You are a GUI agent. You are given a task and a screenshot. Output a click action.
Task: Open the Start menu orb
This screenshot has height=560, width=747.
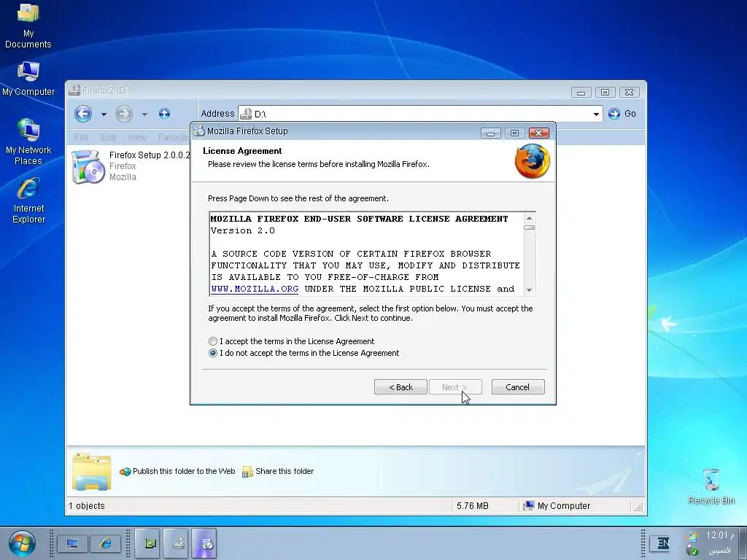click(x=22, y=543)
